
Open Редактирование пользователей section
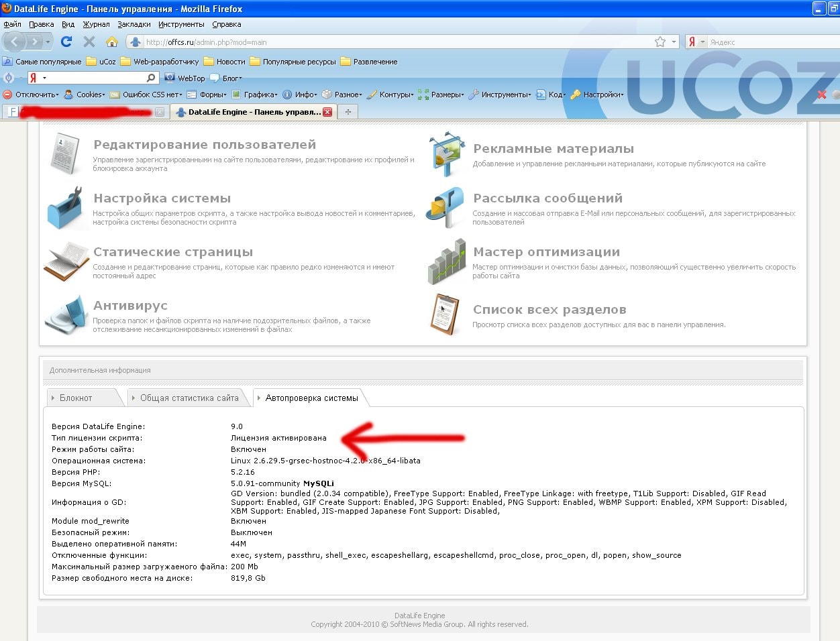(205, 145)
